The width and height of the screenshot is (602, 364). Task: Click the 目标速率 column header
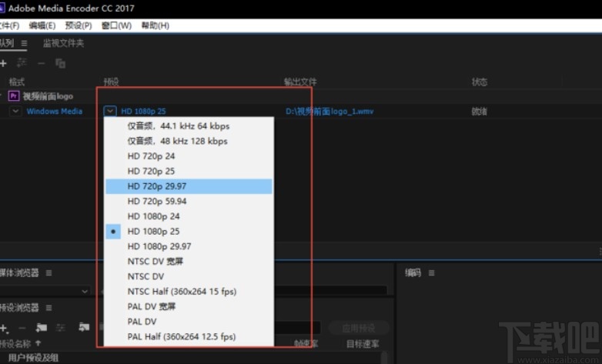point(363,344)
